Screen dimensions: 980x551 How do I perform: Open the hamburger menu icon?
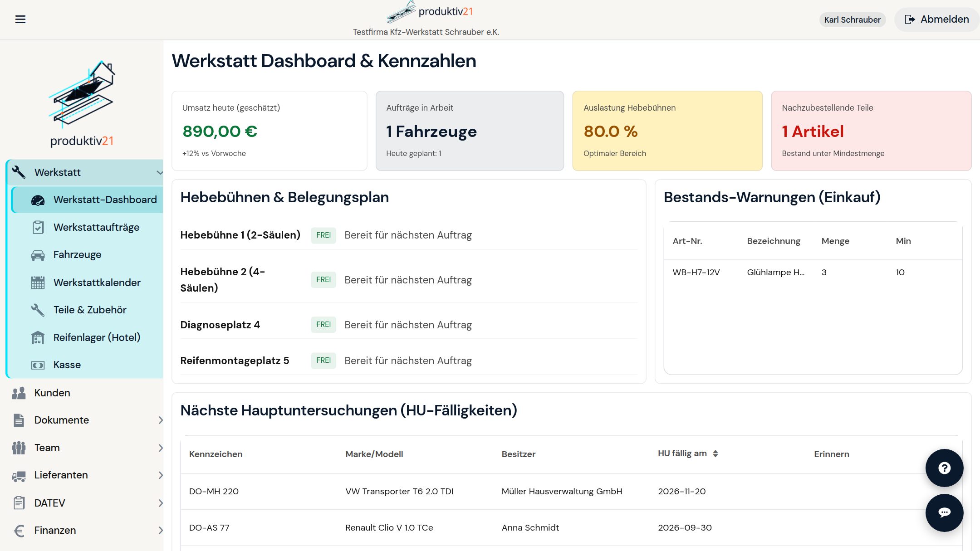click(x=20, y=19)
